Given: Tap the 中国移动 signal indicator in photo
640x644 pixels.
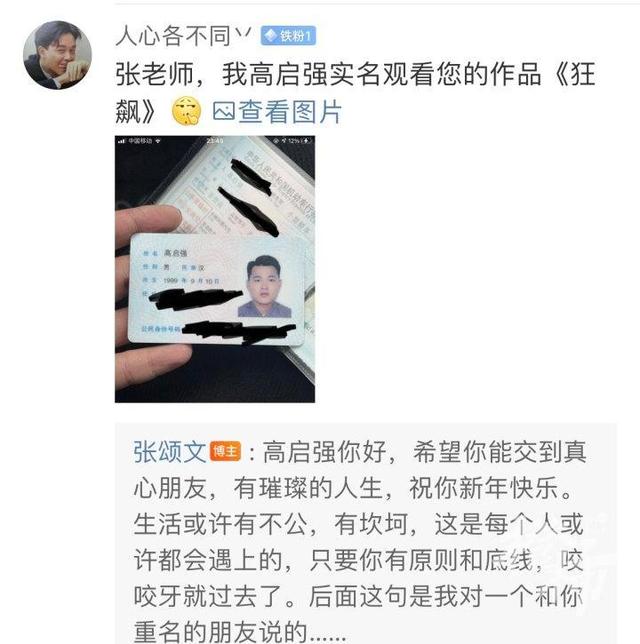Looking at the screenshot, I should click(139, 141).
